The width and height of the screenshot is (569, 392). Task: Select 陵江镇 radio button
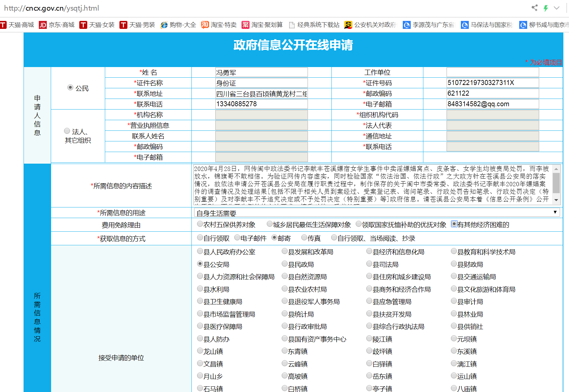click(369, 338)
